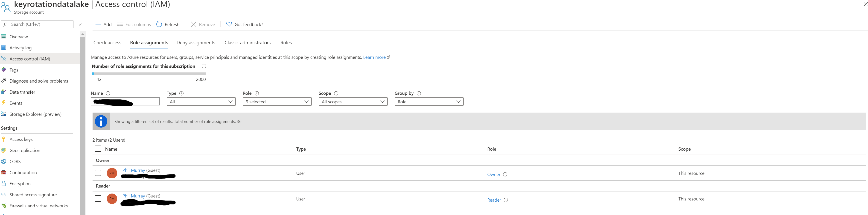Click info icon beside role assignments count
The height and width of the screenshot is (215, 868).
pos(204,66)
